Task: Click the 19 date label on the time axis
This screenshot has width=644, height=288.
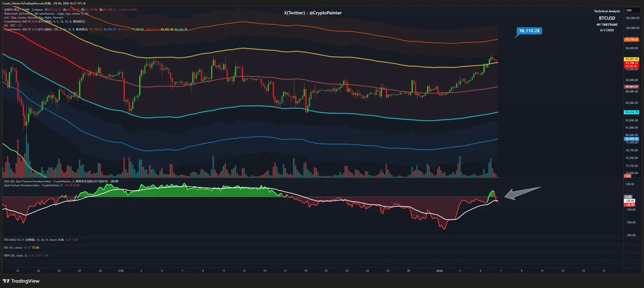Action: coord(306,271)
